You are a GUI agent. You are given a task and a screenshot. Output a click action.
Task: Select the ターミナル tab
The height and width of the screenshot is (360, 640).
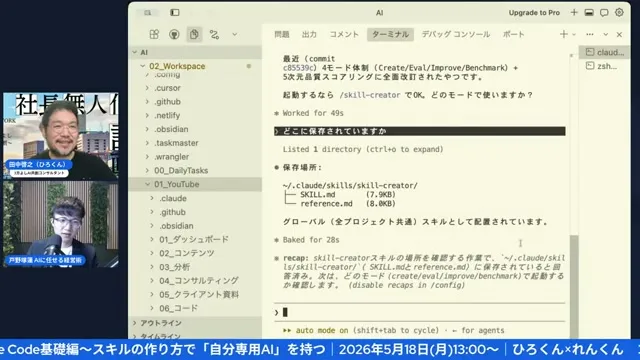point(390,34)
